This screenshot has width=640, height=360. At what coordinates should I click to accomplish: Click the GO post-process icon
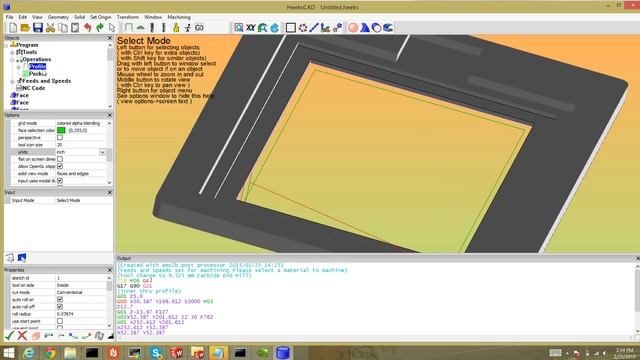tap(199, 27)
